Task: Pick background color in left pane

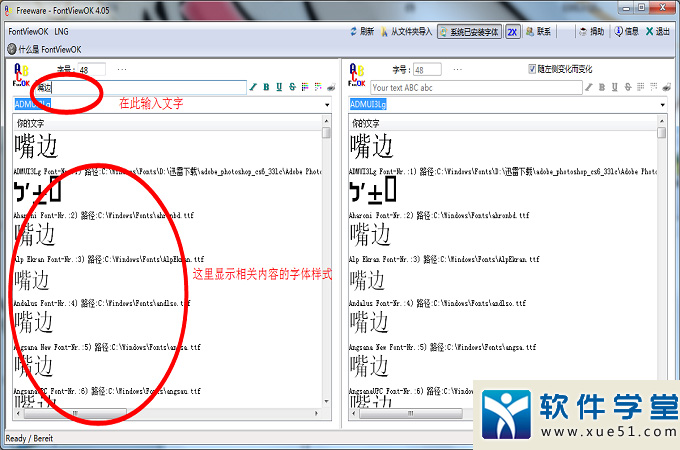Action: 318,87
